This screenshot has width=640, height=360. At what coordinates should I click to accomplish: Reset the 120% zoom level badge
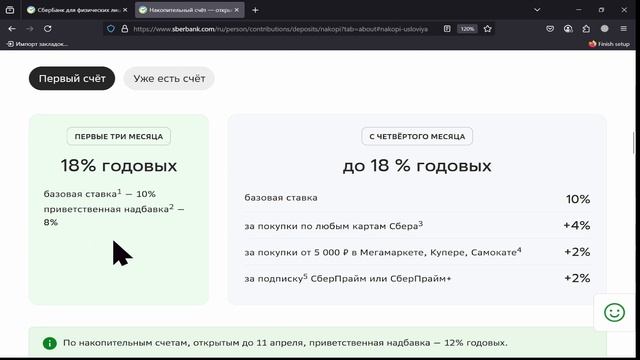pos(467,29)
